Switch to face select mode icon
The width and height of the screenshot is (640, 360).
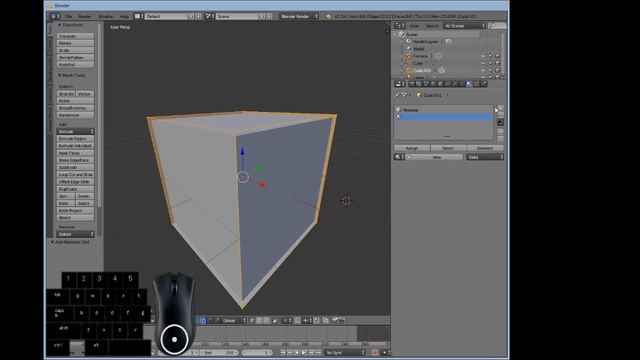(266, 321)
